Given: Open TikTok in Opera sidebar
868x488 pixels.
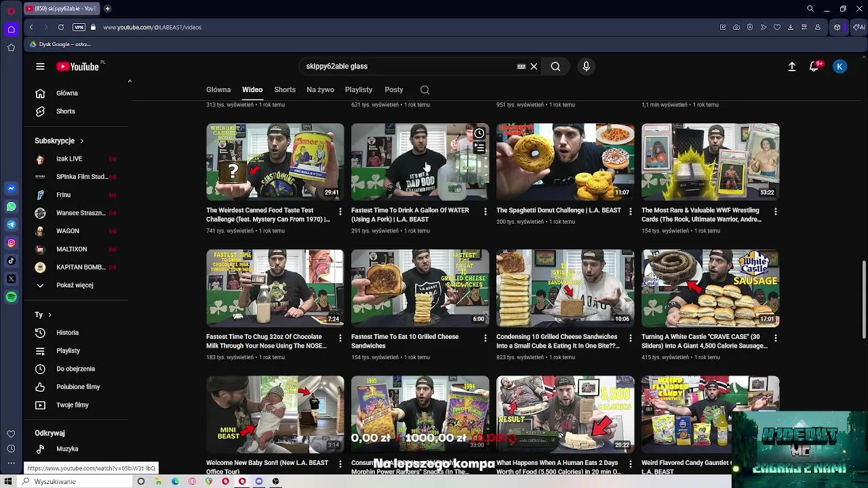Looking at the screenshot, I should tap(11, 260).
